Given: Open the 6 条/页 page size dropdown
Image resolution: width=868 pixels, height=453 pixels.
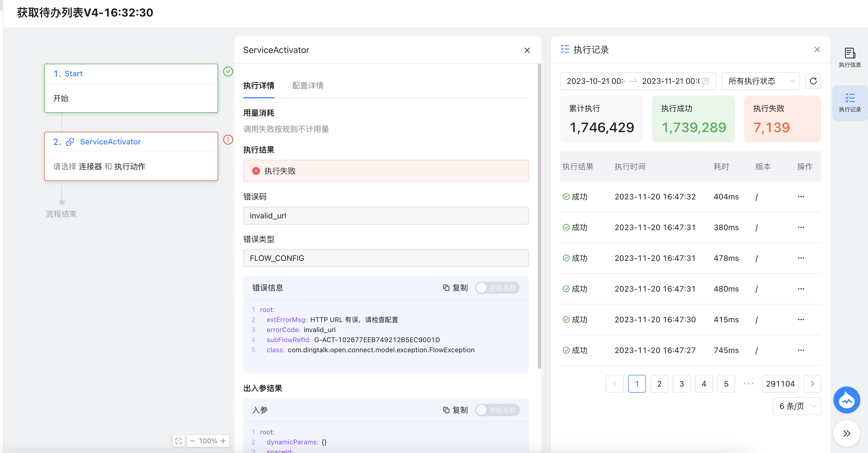Looking at the screenshot, I should (797, 406).
